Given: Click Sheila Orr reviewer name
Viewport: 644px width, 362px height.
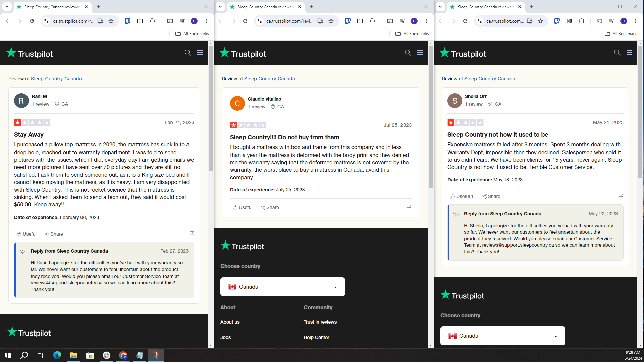Looking at the screenshot, I should (x=476, y=96).
